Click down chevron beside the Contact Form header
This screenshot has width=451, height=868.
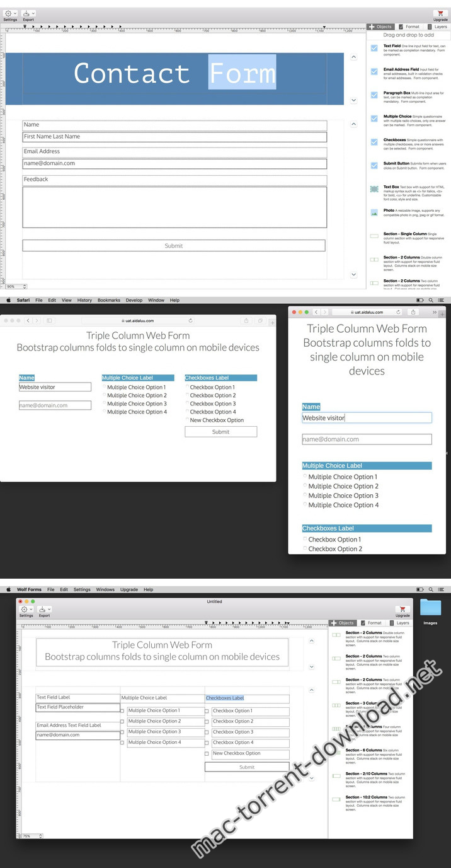353,100
